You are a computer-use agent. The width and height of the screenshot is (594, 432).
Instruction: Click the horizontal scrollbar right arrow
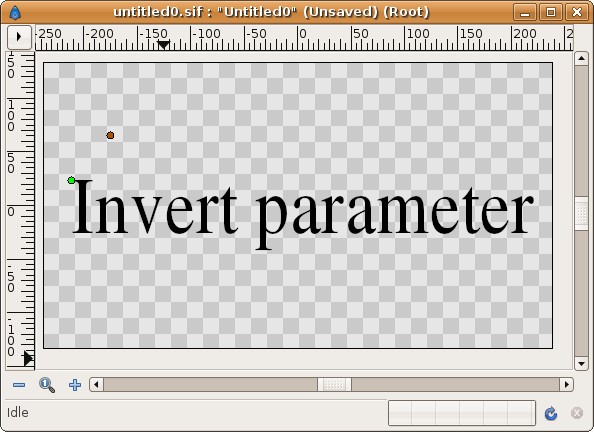tap(566, 385)
